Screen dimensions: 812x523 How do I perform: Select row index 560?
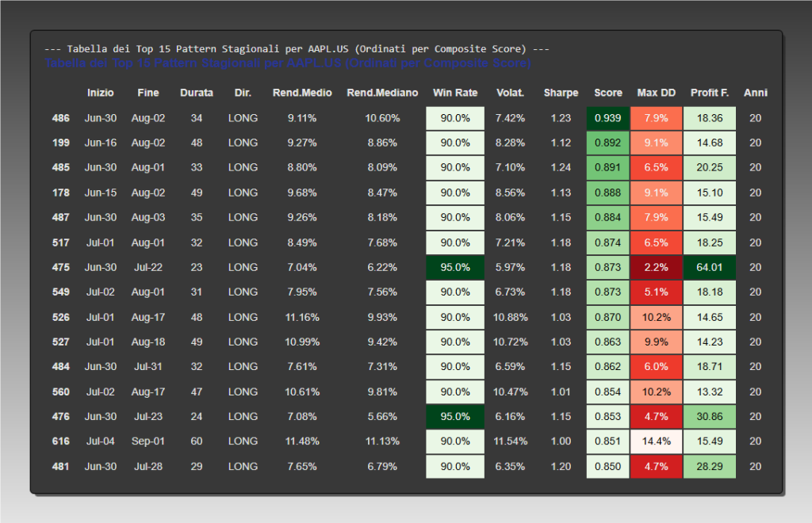coord(60,391)
